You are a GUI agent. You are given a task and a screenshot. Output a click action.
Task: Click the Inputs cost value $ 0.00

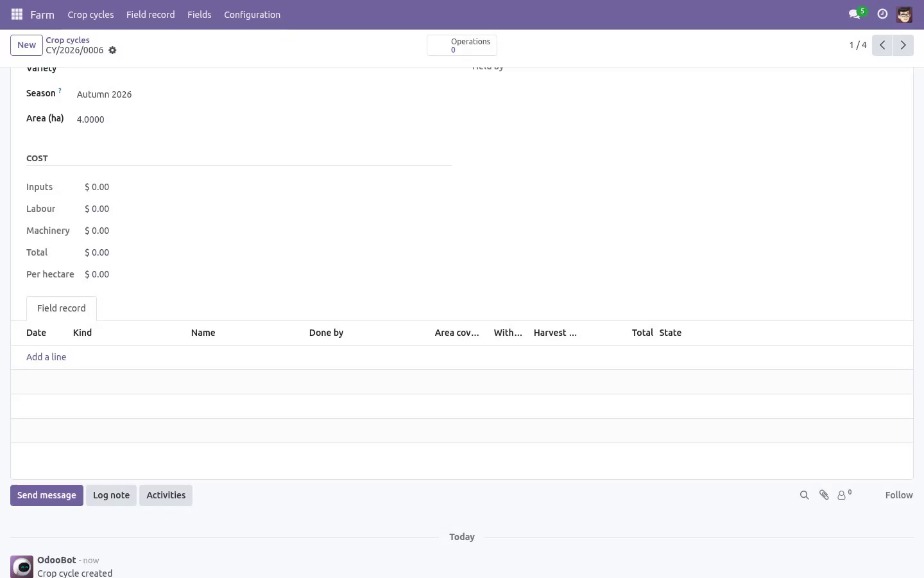tap(97, 187)
